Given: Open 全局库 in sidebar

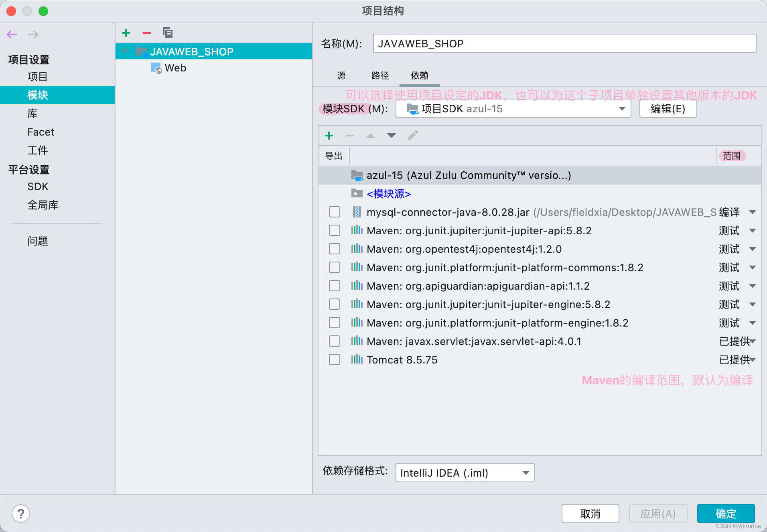Looking at the screenshot, I should (x=43, y=205).
